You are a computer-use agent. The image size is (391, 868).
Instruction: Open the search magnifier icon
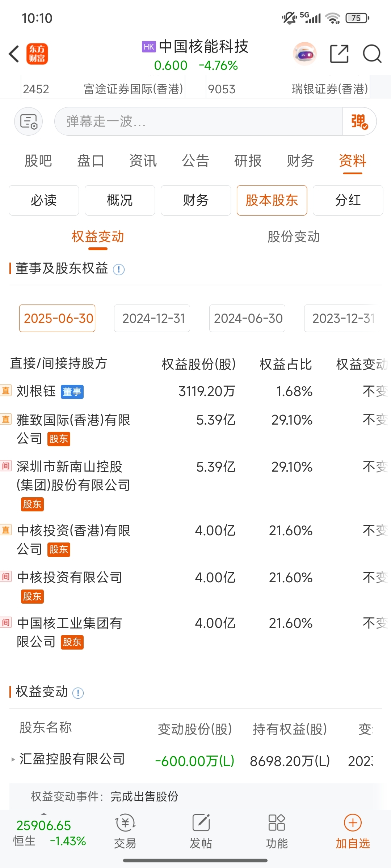(x=372, y=54)
